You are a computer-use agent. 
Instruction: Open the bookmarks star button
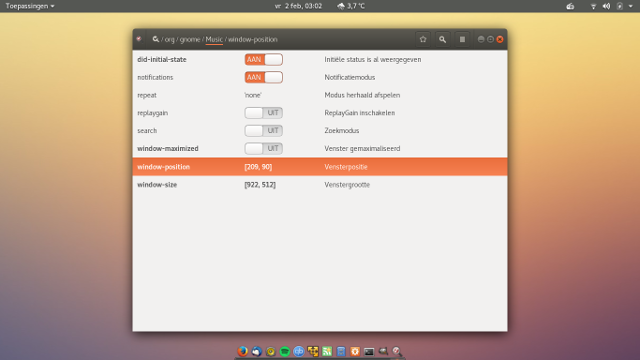[x=423, y=39]
